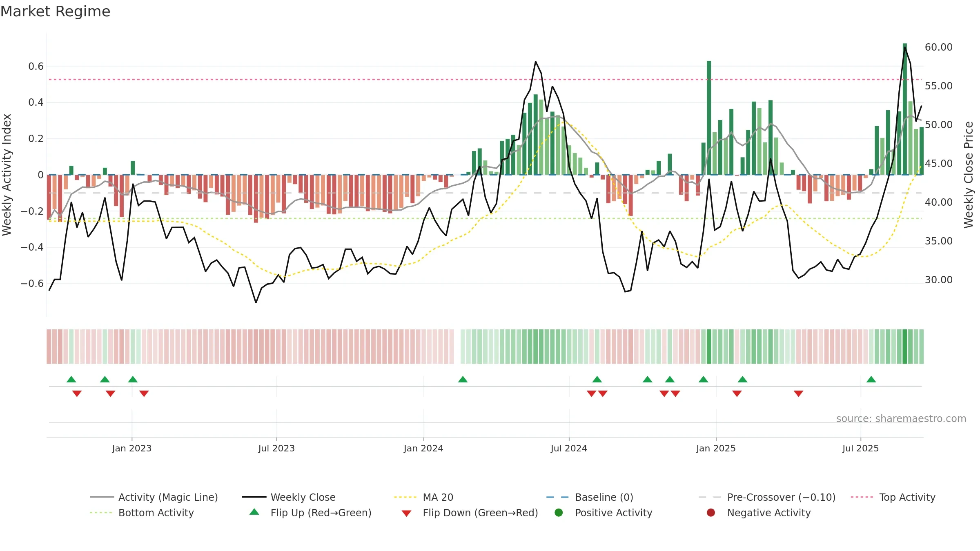Viewport: 980px width, 551px height.
Task: Click the darkest green regime strip cell near Jan 2025
Action: (x=709, y=347)
